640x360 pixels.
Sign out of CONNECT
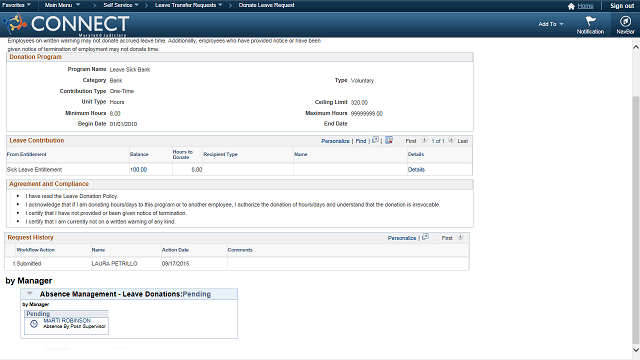coord(622,6)
